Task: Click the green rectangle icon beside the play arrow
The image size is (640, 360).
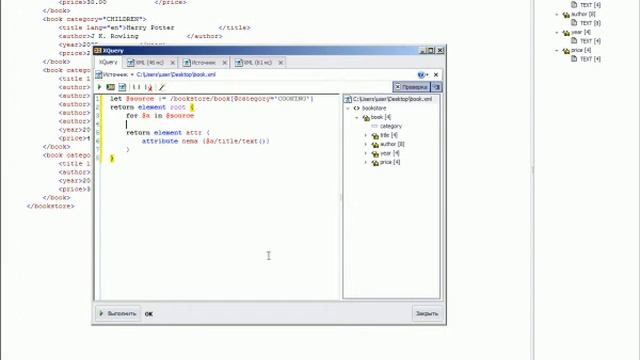Action: [x=110, y=87]
